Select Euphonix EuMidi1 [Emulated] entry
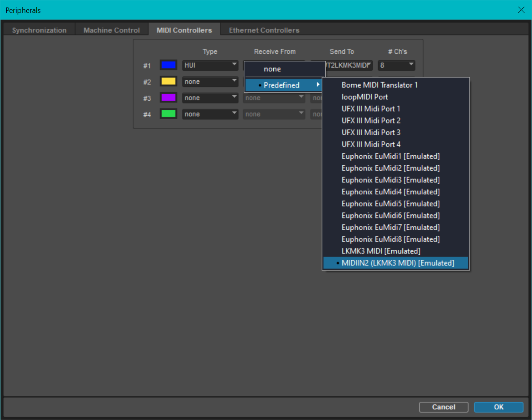532x420 pixels. click(x=390, y=156)
